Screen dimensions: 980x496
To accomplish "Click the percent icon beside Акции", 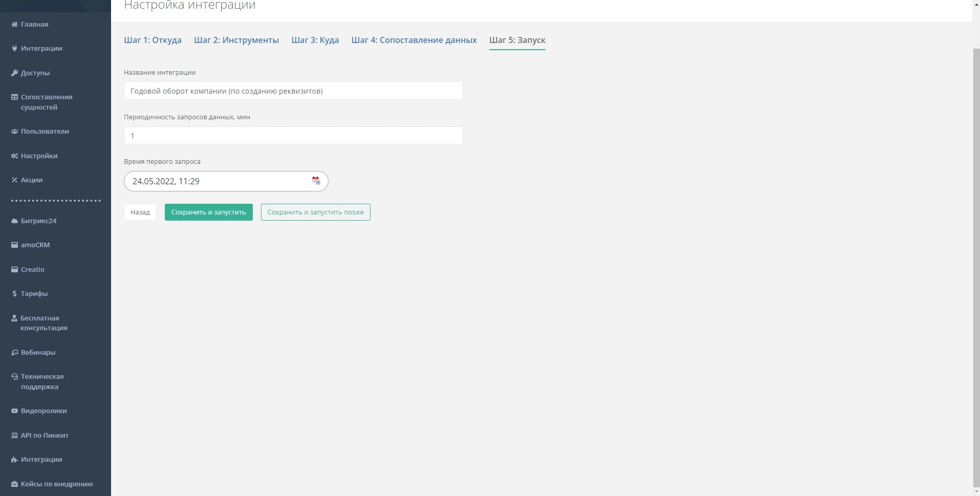I will click(14, 180).
